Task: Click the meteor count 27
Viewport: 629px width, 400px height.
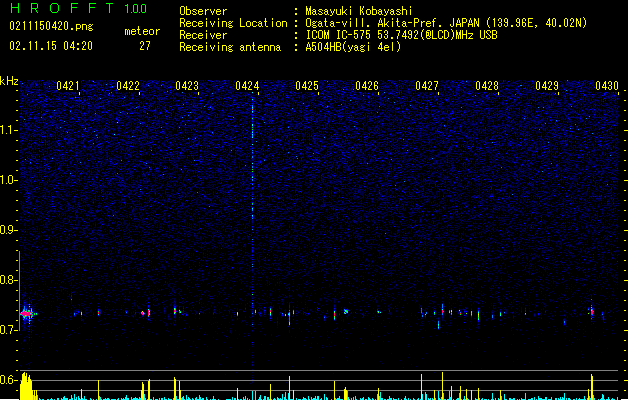Action: click(x=145, y=46)
